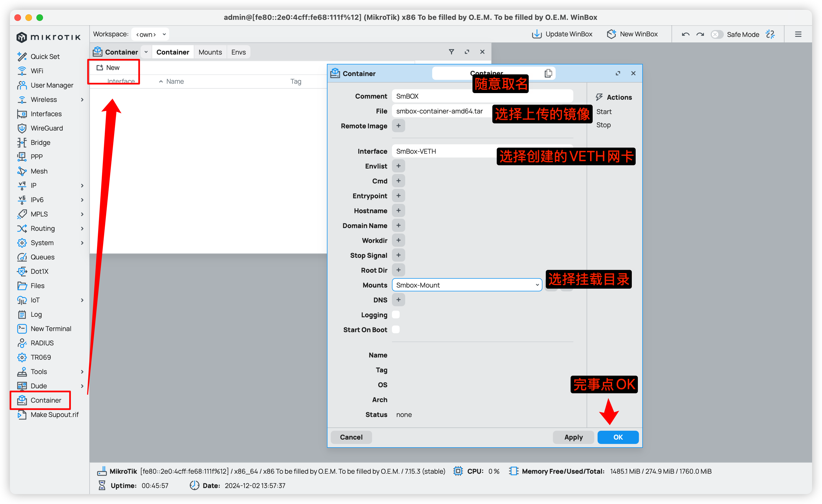This screenshot has height=504, width=822.
Task: Expand the Routing submenu
Action: 82,229
